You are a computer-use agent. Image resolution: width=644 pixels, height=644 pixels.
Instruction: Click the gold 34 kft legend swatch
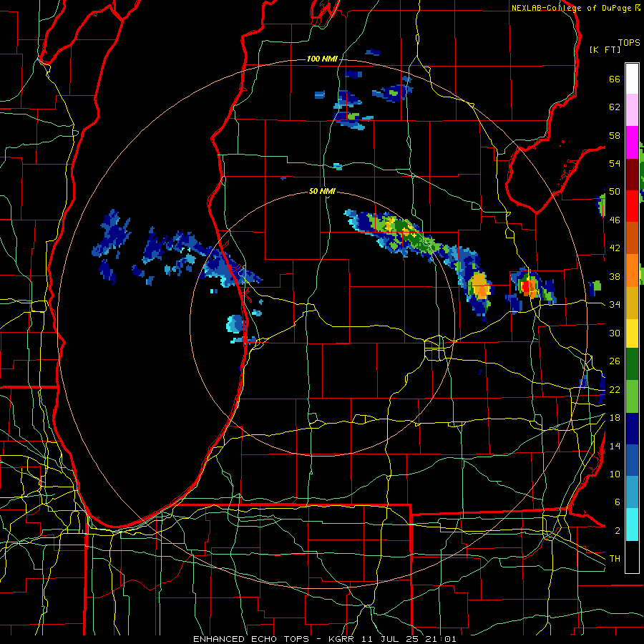pos(632,302)
